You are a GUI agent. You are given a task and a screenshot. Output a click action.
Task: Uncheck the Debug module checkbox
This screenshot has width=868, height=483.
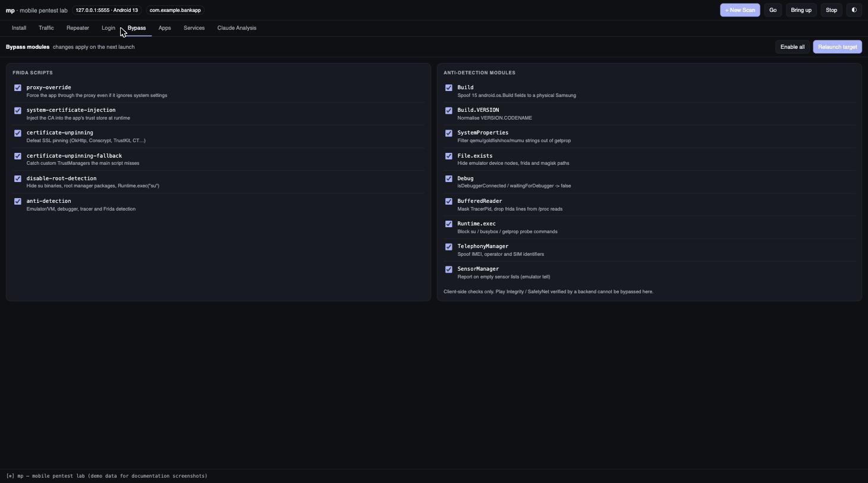[x=449, y=178]
